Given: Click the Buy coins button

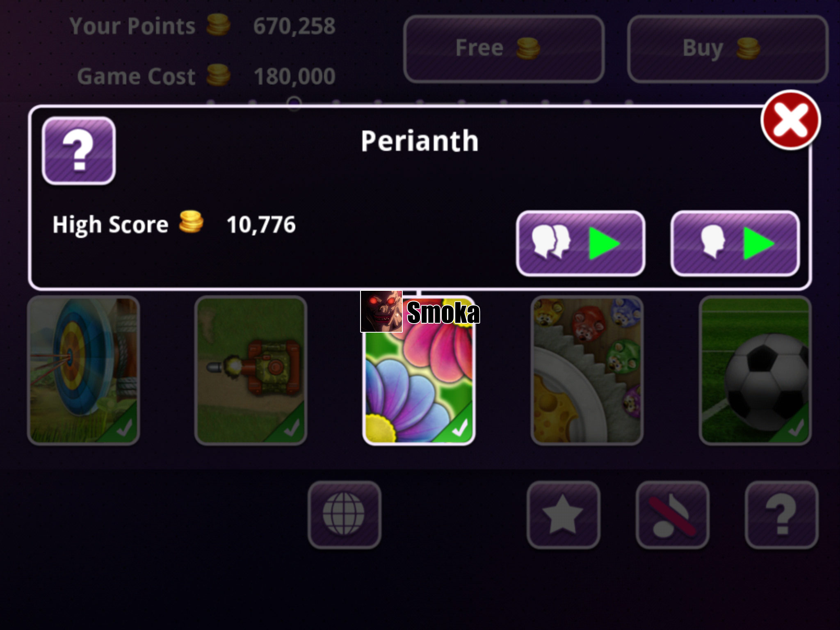Looking at the screenshot, I should (x=728, y=49).
